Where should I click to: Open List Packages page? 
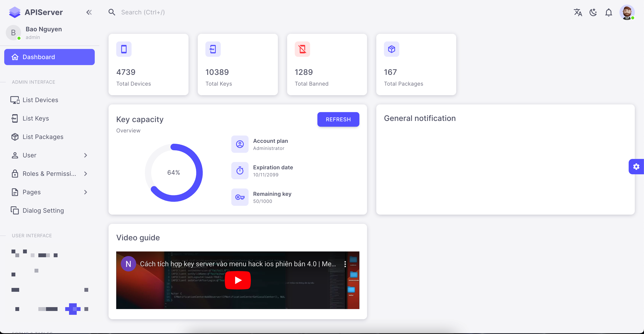click(49, 137)
